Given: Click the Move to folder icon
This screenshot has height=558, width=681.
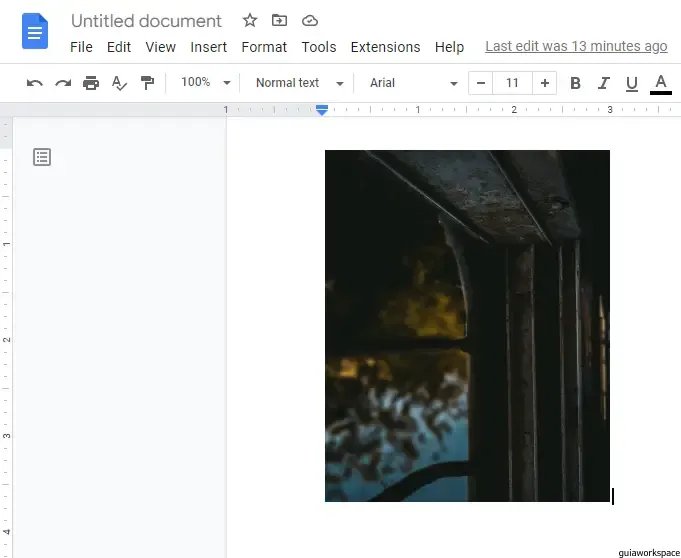Looking at the screenshot, I should [279, 20].
